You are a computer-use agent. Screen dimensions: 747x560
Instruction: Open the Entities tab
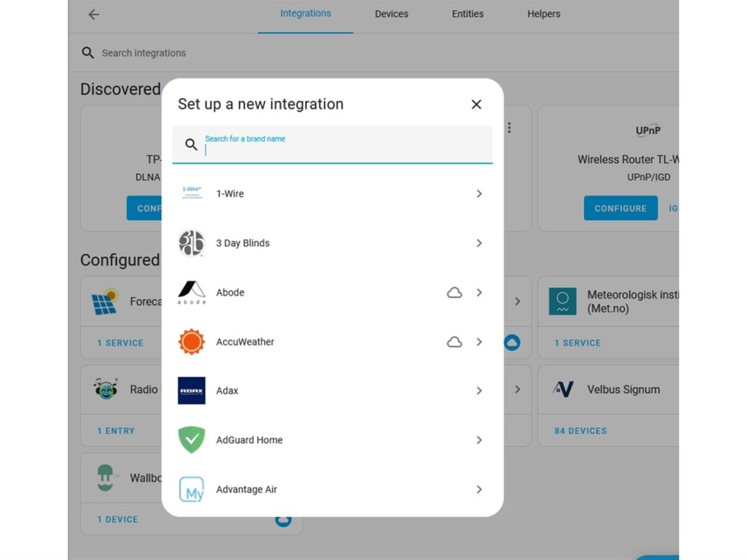(467, 14)
